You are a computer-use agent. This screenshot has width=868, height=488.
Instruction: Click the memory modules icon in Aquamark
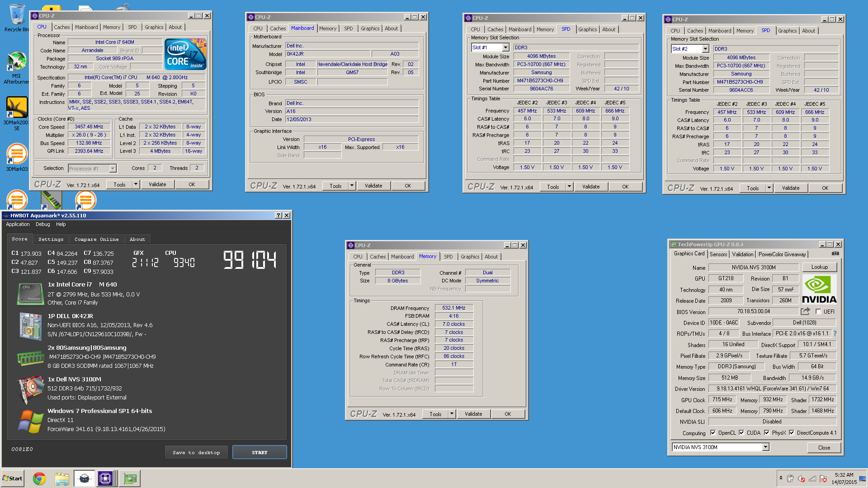[30, 358]
